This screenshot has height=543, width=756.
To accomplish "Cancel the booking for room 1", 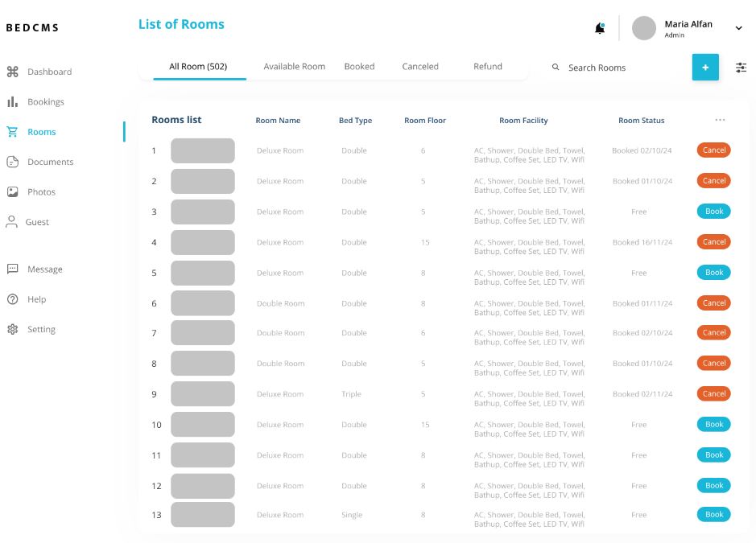I will (713, 150).
